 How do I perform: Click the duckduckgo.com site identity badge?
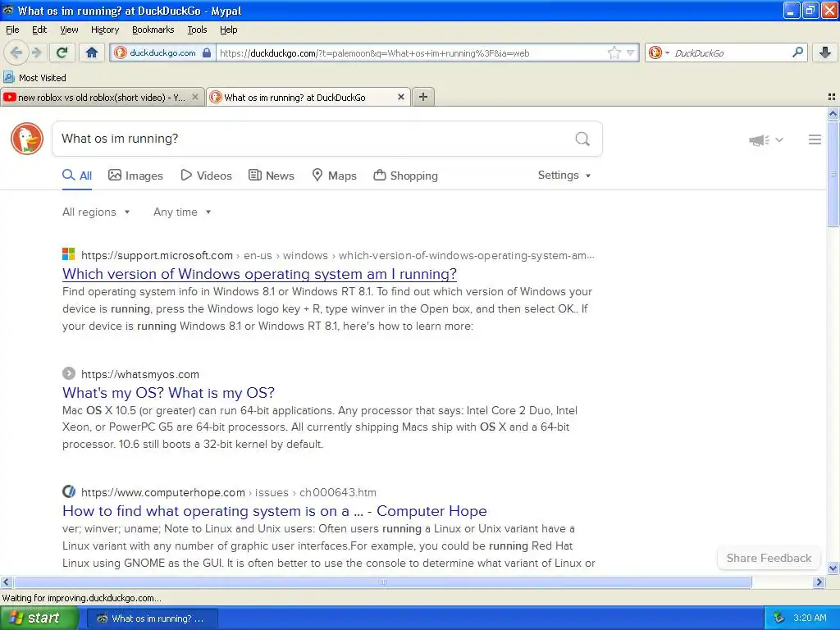[163, 53]
